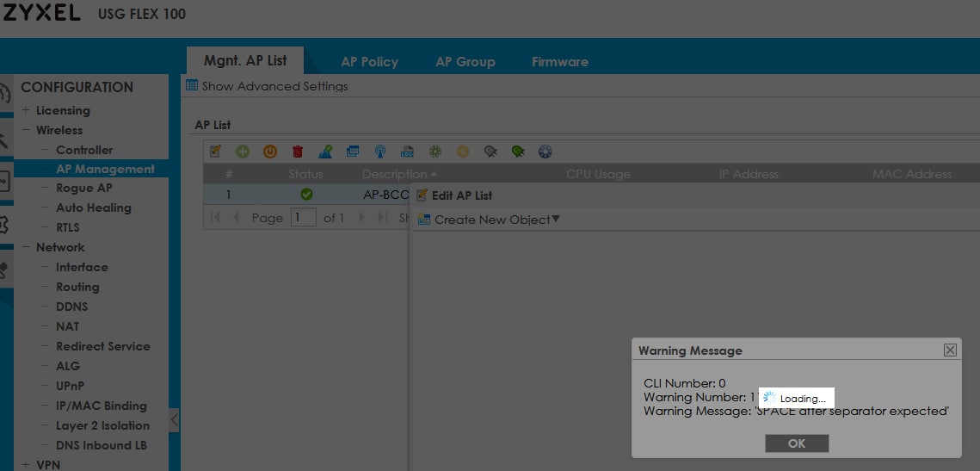Click the MAC Address column header
Viewport: 980px width, 471px height.
(x=912, y=174)
